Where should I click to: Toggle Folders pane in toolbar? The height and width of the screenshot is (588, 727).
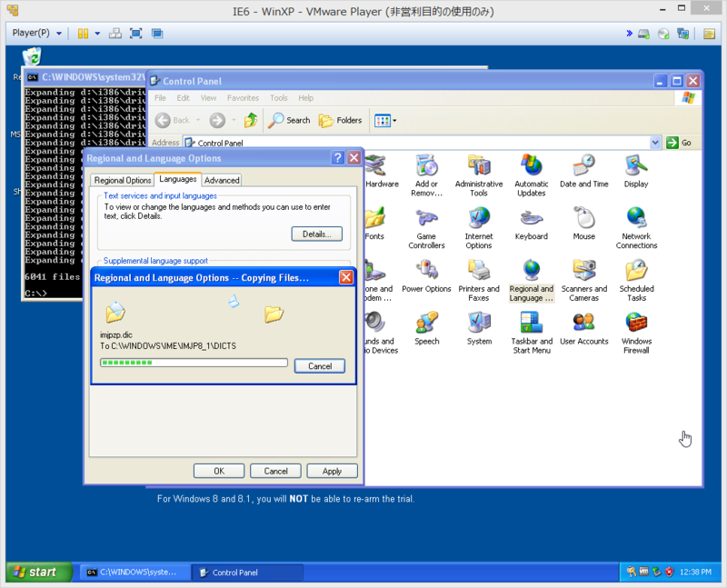(340, 120)
